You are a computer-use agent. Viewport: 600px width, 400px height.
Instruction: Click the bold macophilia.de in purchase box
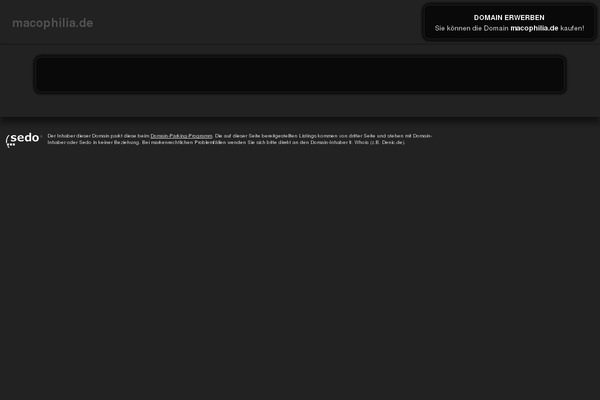click(x=534, y=28)
